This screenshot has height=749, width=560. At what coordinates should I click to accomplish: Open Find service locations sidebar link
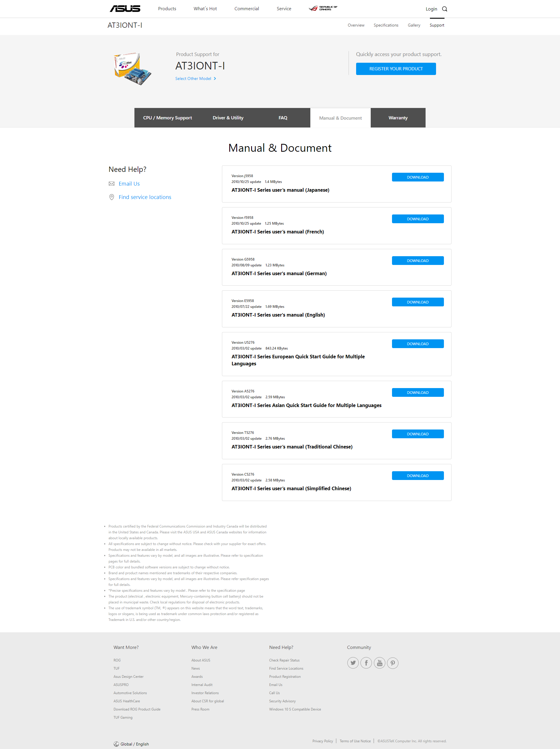(x=145, y=197)
